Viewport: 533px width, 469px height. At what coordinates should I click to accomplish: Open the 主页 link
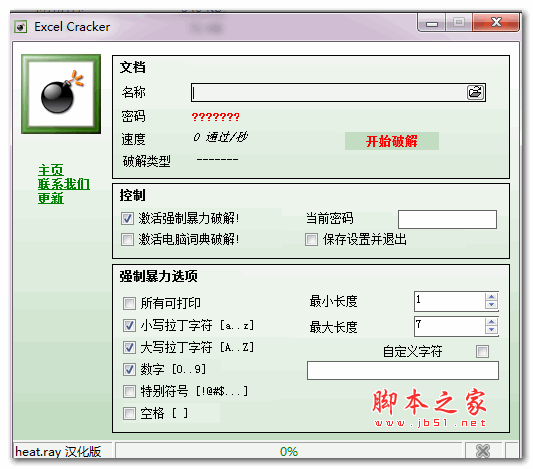coord(51,170)
